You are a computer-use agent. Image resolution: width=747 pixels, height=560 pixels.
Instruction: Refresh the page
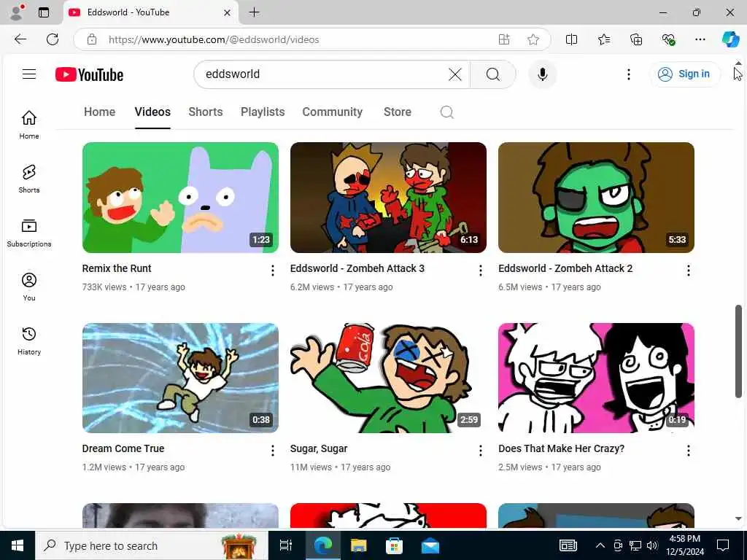coord(53,39)
